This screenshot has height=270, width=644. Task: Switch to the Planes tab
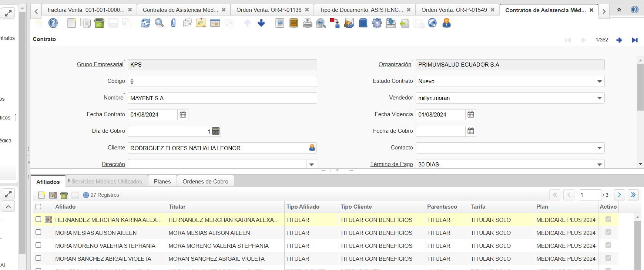click(162, 181)
